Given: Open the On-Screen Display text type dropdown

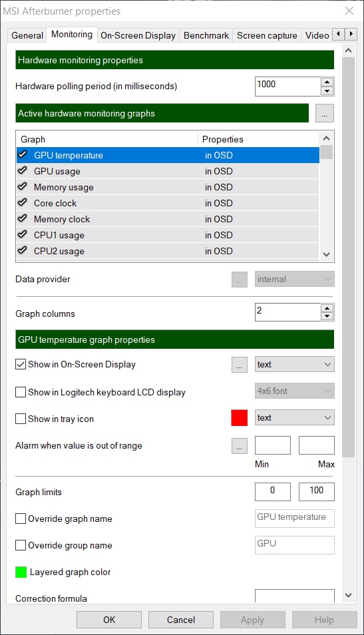Looking at the screenshot, I should pos(294,364).
